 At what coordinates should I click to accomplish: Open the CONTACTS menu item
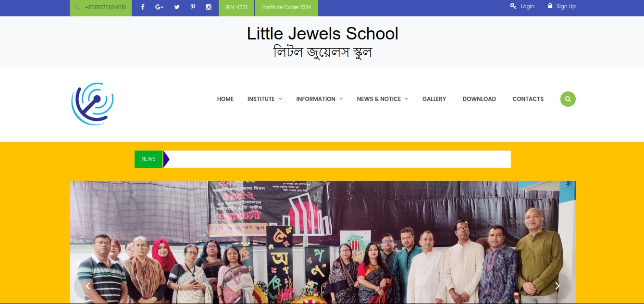(x=528, y=99)
